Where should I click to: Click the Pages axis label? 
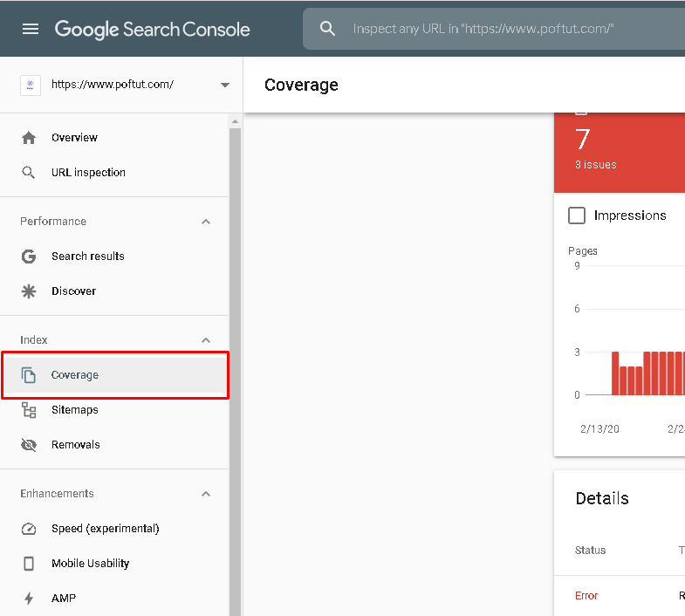pyautogui.click(x=582, y=251)
